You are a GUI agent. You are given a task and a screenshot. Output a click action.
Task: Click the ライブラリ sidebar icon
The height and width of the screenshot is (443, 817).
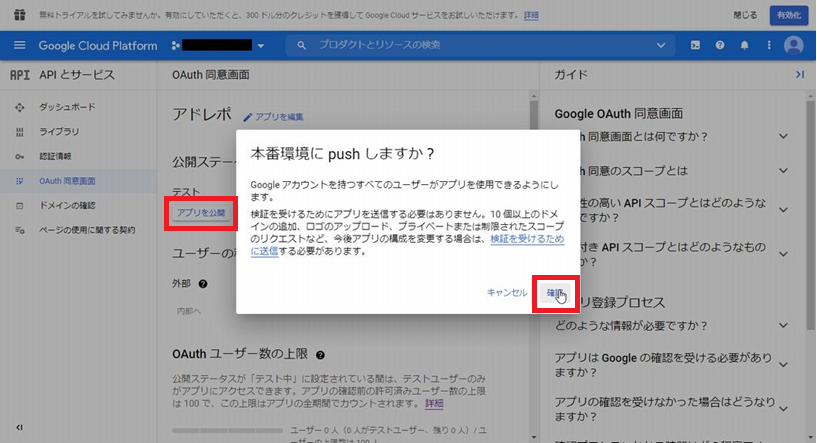pos(20,132)
